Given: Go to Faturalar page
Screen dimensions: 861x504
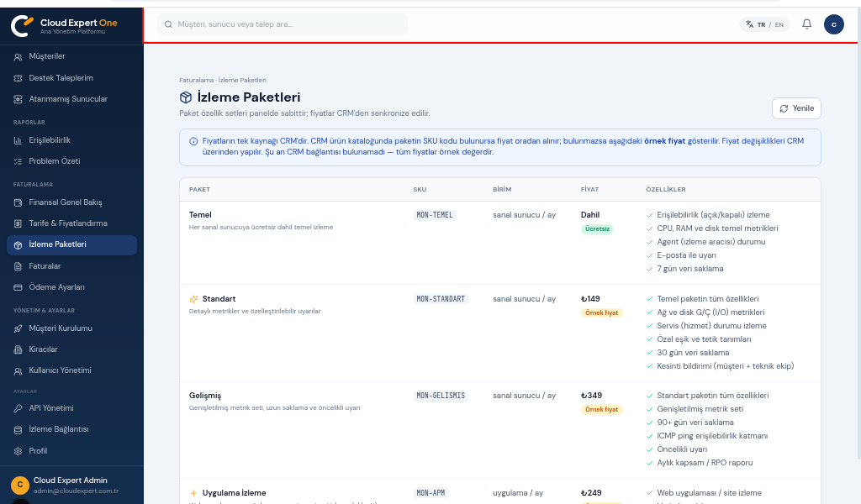Looking at the screenshot, I should 72,266.
